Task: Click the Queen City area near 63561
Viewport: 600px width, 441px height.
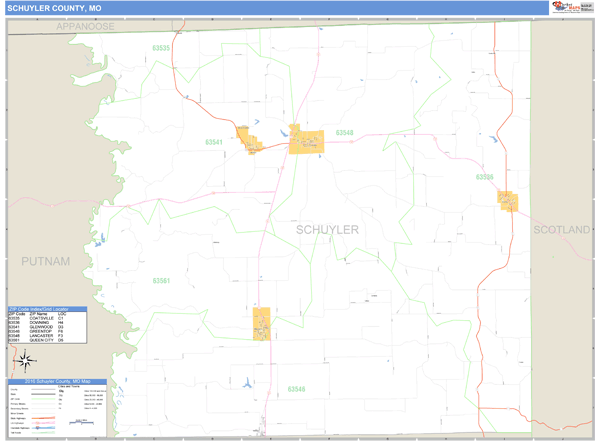Action: [263, 323]
